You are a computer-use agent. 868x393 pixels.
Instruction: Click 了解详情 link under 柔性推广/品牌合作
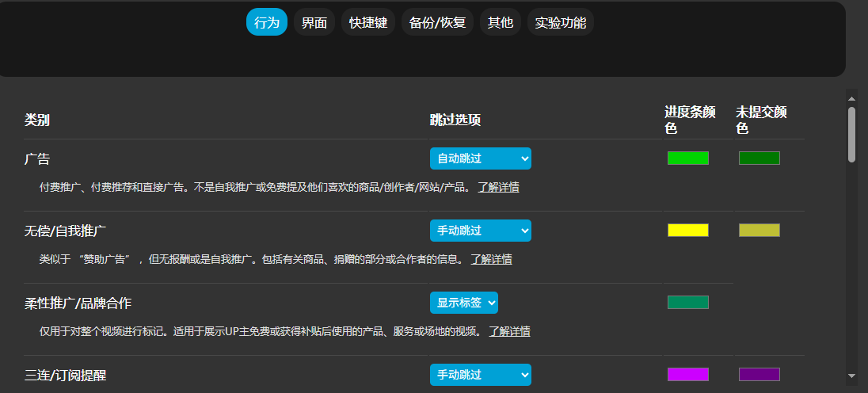(x=509, y=331)
